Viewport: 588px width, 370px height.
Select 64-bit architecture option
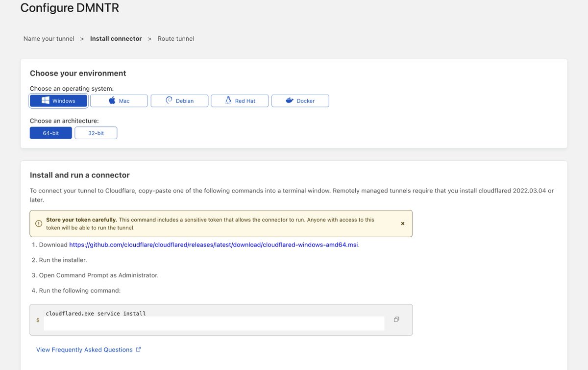coord(51,133)
